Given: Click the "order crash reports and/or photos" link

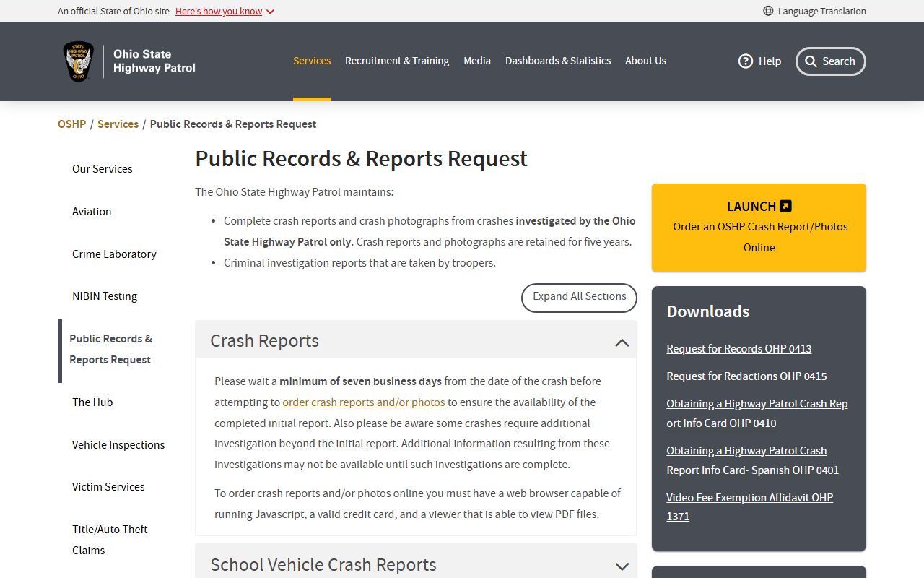Looking at the screenshot, I should click(363, 402).
